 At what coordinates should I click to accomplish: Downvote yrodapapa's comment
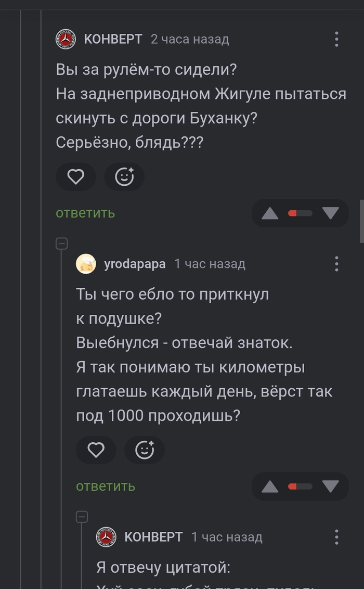(330, 486)
